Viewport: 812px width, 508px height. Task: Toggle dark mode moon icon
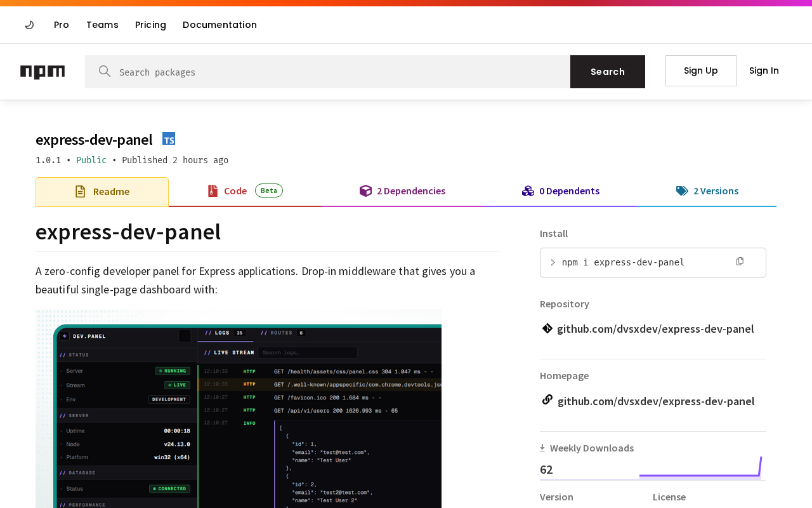point(29,25)
